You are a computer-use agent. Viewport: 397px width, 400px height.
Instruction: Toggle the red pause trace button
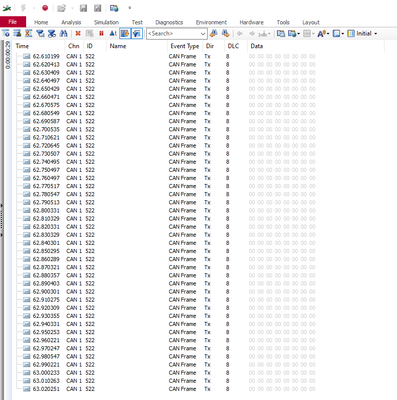101,33
